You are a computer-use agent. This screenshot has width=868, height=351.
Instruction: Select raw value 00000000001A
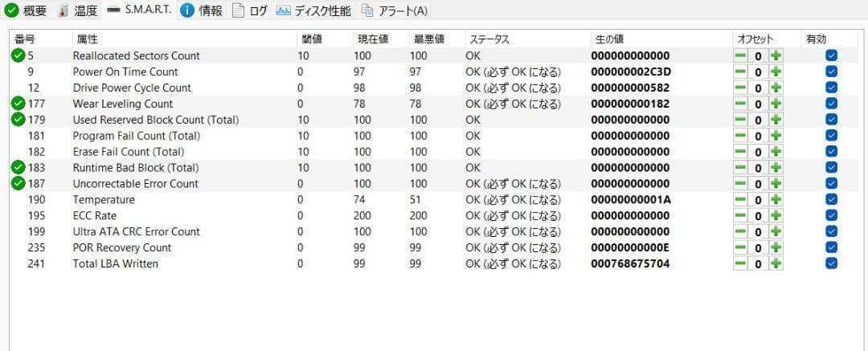pyautogui.click(x=631, y=199)
